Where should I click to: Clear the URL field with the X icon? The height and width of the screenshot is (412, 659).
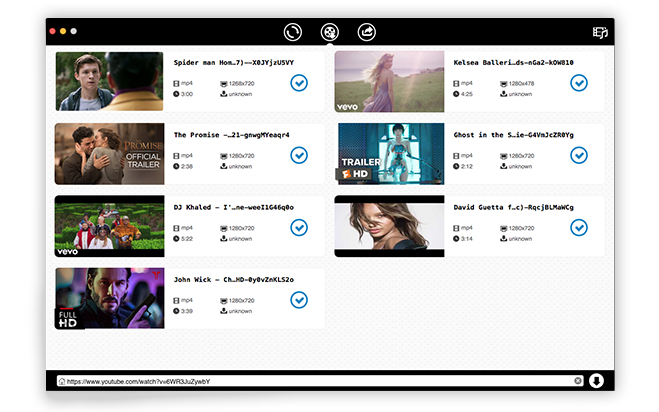coord(578,381)
